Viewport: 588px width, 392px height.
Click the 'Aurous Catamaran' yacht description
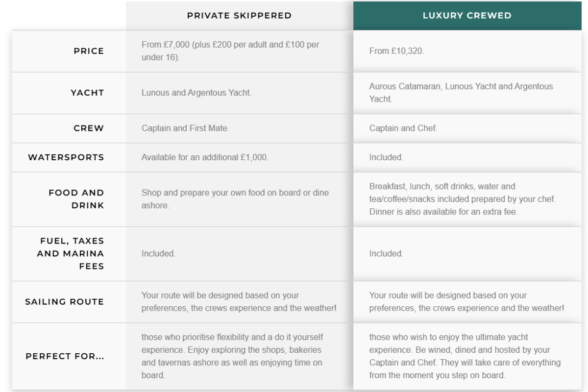(461, 93)
